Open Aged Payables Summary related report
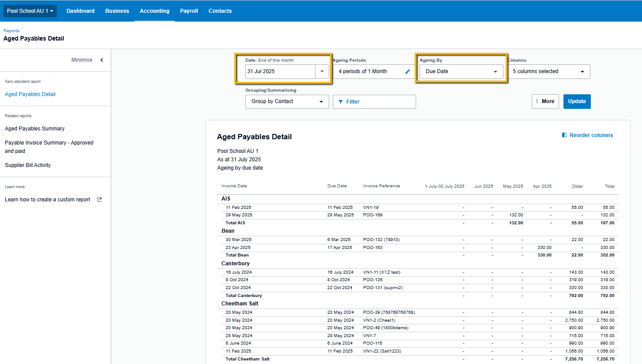Screen dimensions: 642x364 [x=35, y=129]
